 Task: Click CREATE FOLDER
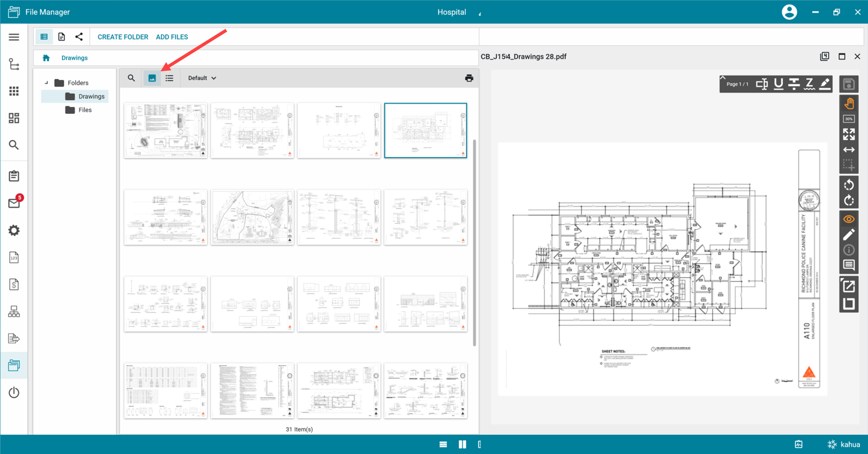[x=123, y=37]
